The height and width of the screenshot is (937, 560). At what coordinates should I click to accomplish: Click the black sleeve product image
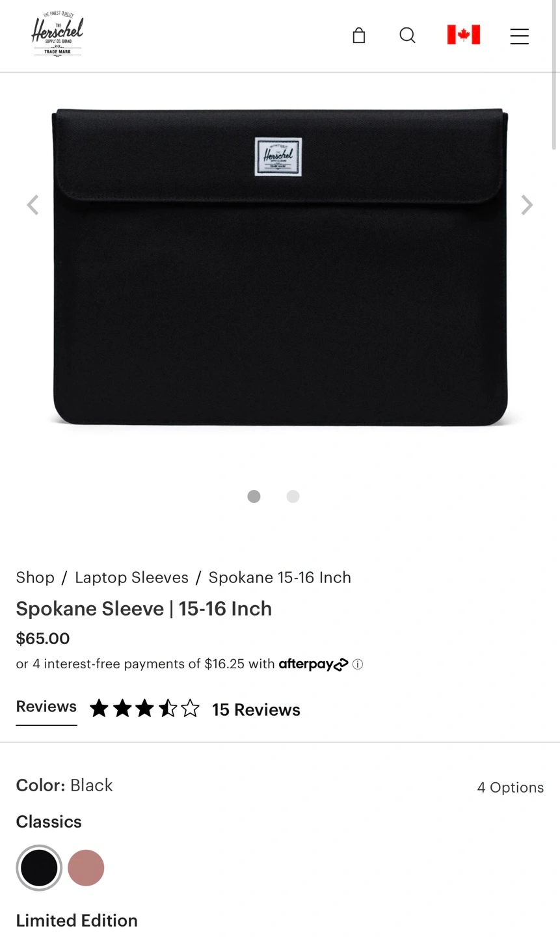(280, 267)
